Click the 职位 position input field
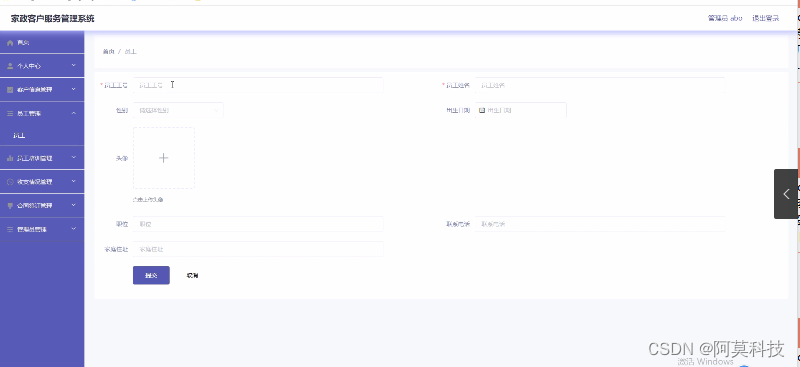The width and height of the screenshot is (800, 367). pyautogui.click(x=258, y=224)
